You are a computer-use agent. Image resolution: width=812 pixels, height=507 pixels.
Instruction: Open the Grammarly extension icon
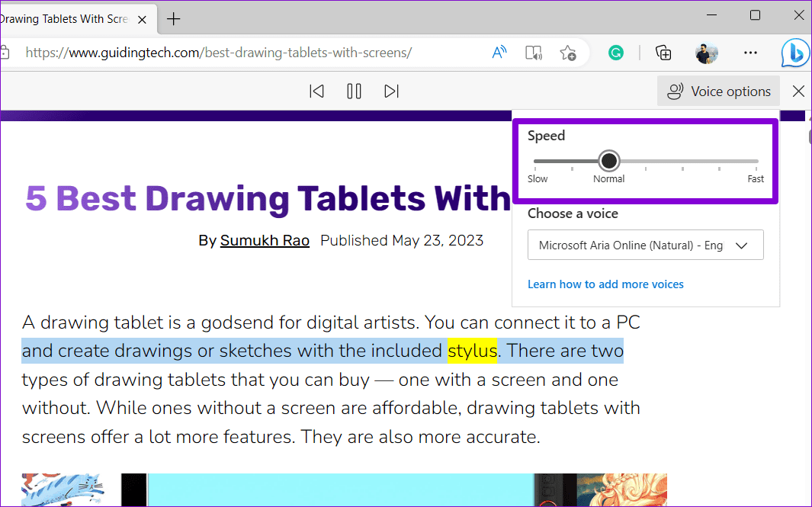(x=616, y=53)
